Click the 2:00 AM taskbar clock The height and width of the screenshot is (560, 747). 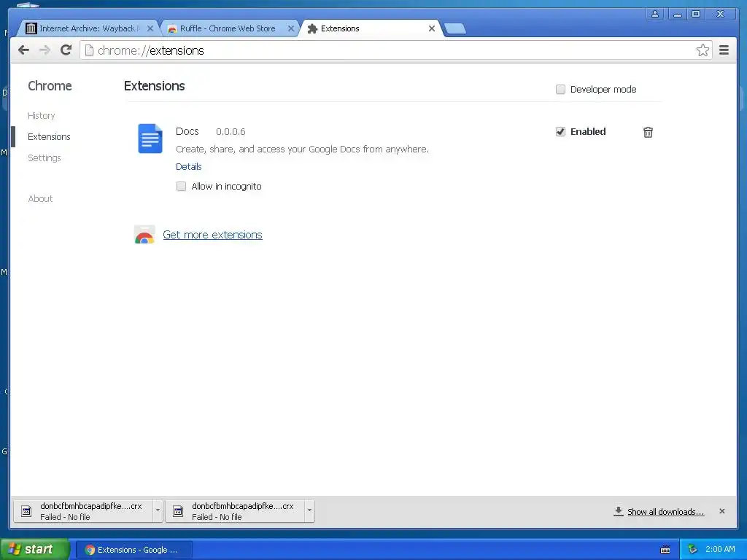[x=720, y=550]
